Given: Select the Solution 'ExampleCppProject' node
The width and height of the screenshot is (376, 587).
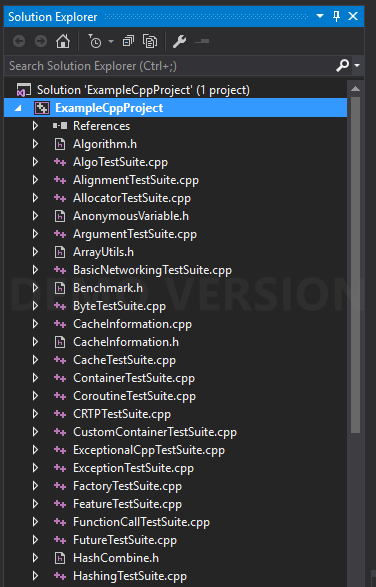Looking at the screenshot, I should click(x=143, y=90).
